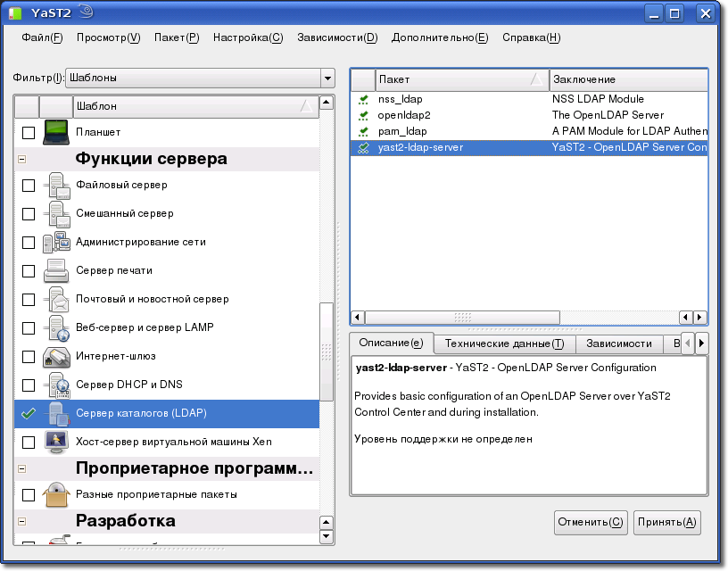Select checkbox for Администрирование сети

click(29, 243)
